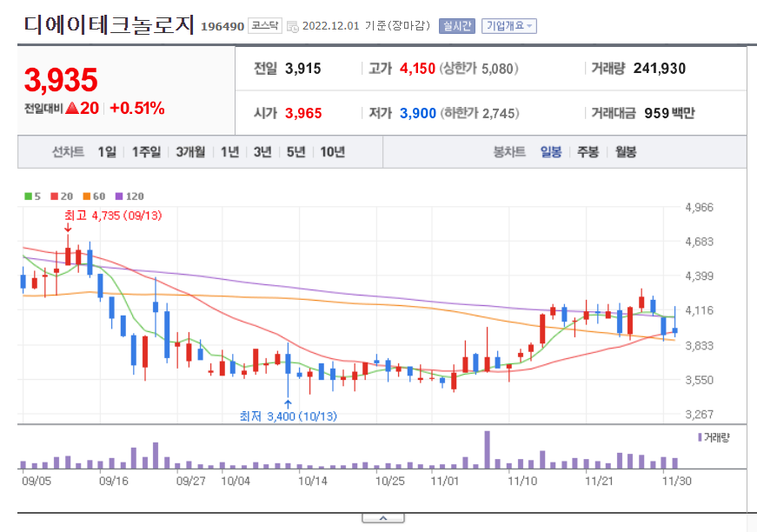Click the 상한가 5,080 text

[478, 69]
